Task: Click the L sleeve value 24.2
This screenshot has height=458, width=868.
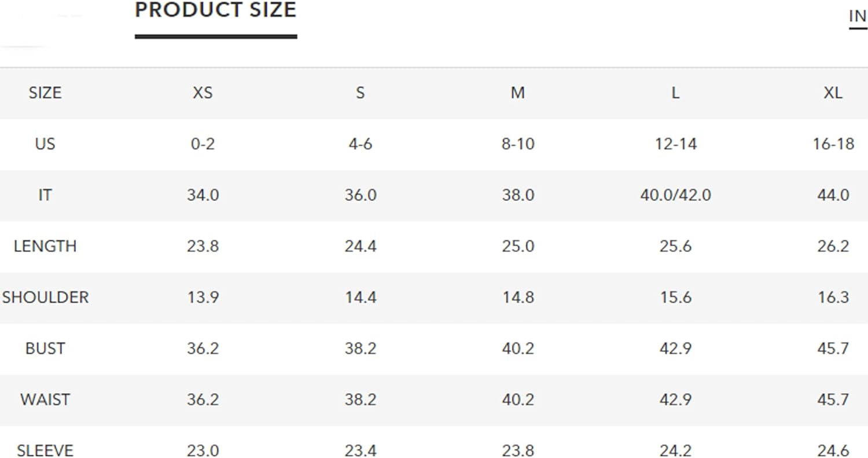Action: (675, 450)
